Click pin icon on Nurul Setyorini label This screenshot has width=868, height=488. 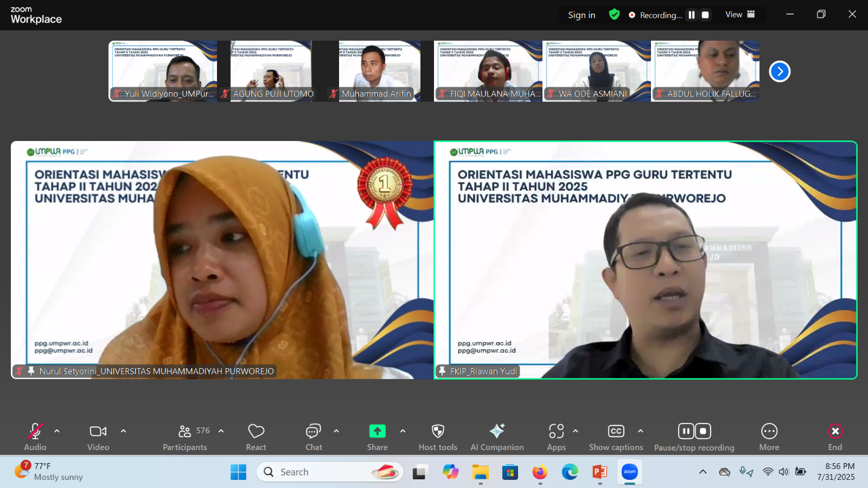31,371
